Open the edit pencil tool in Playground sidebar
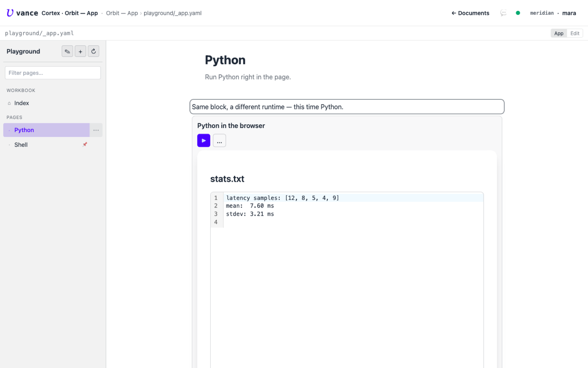Image resolution: width=588 pixels, height=368 pixels. pos(67,52)
